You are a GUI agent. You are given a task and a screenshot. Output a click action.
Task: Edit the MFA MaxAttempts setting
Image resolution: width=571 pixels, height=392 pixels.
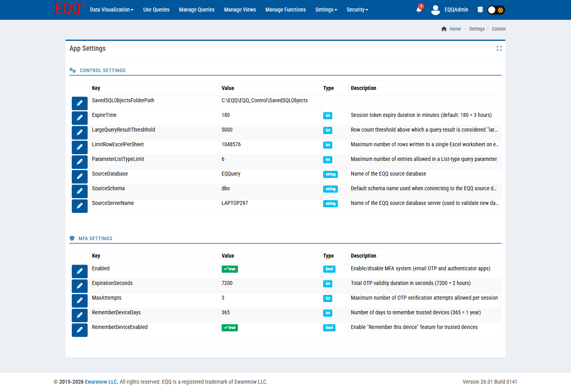click(80, 300)
